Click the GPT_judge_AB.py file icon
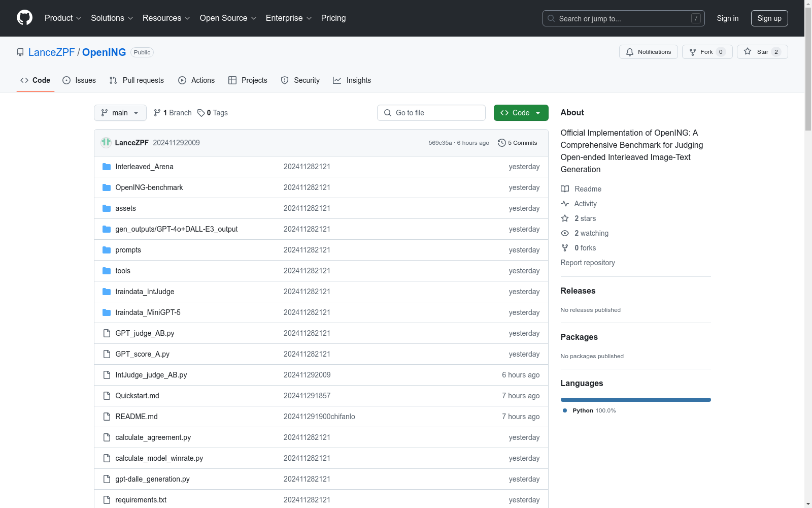The height and width of the screenshot is (508, 812). [107, 333]
